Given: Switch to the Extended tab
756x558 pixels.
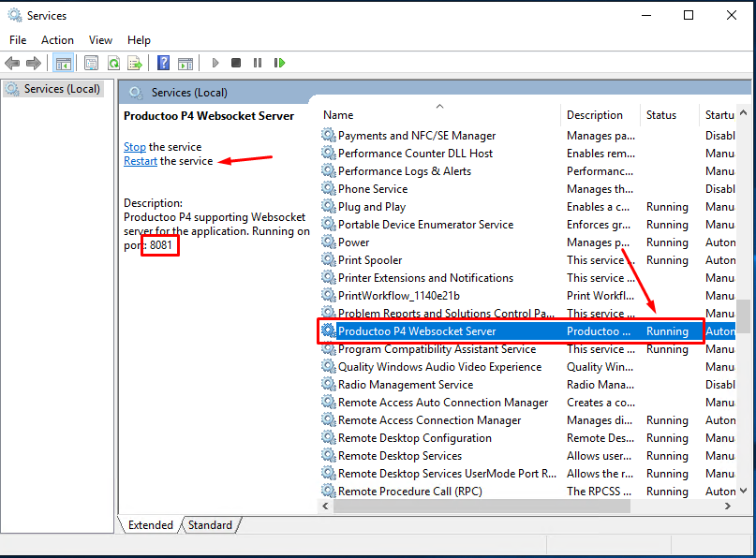Looking at the screenshot, I should (150, 525).
